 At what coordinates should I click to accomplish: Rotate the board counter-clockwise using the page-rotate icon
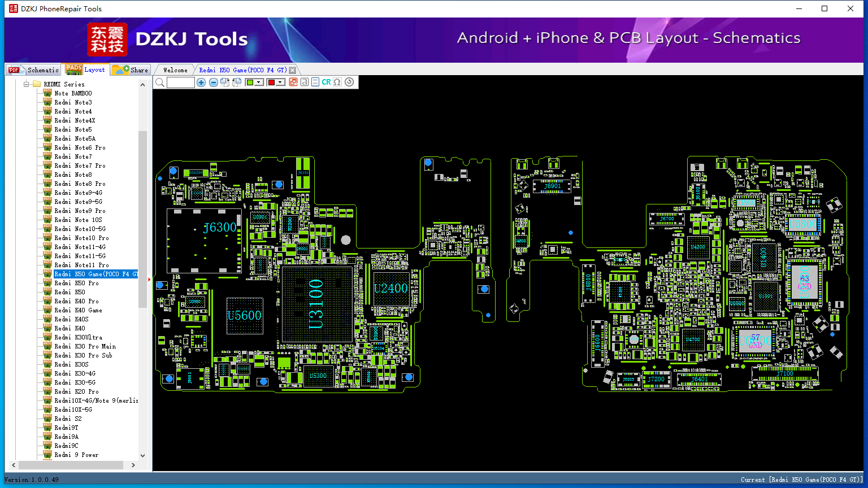click(237, 82)
